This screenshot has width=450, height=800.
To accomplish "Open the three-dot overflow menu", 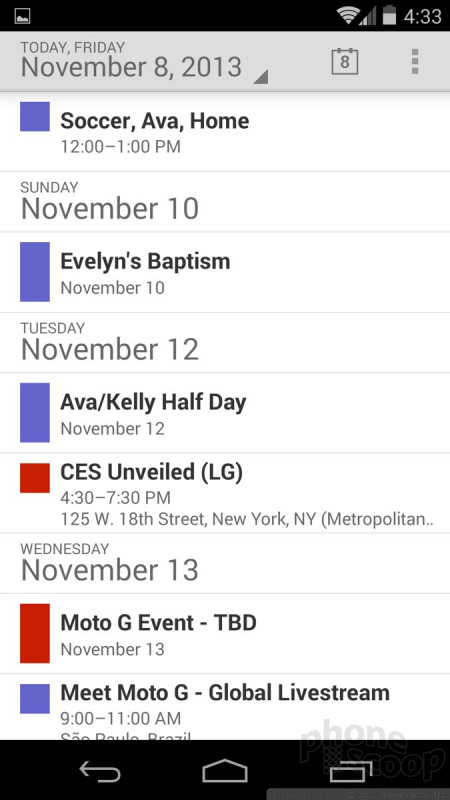I will click(x=415, y=62).
